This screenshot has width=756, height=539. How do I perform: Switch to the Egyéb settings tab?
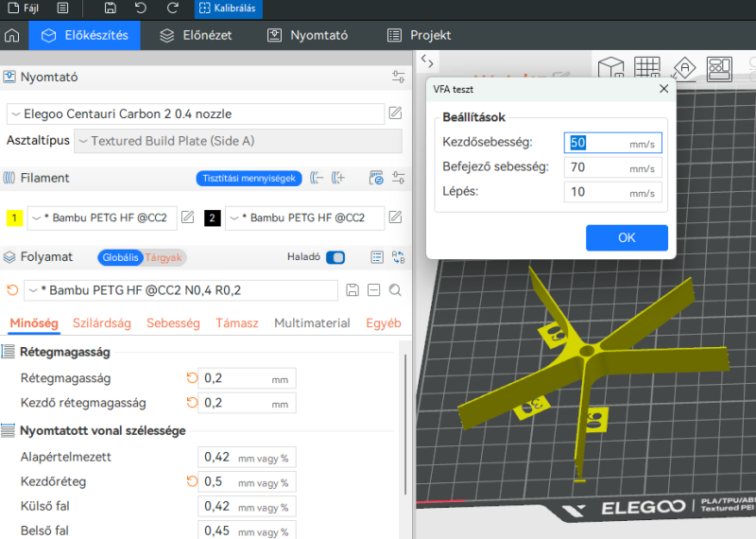pyautogui.click(x=384, y=323)
